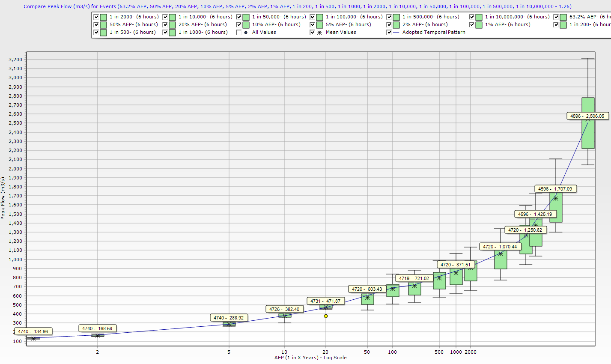Enable the All Values checkbox
This screenshot has width=611, height=364.
[x=238, y=32]
